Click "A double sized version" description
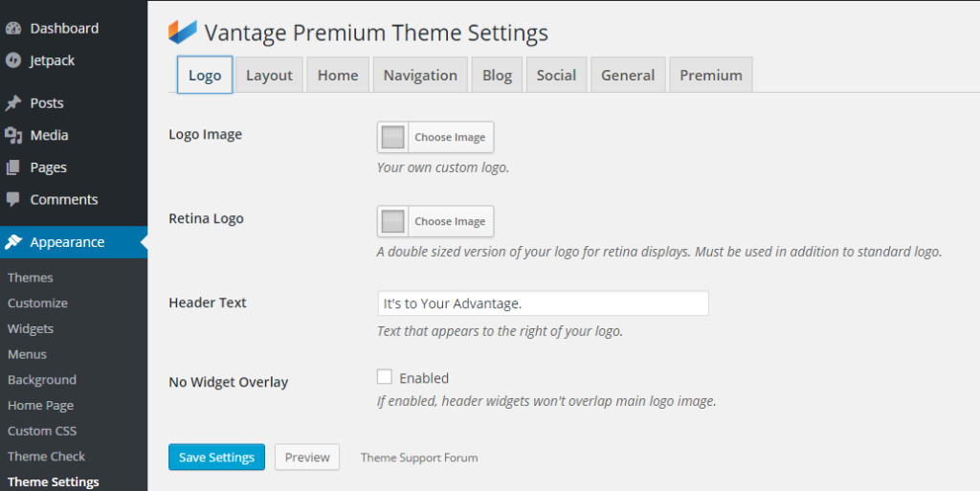The image size is (980, 491). [659, 252]
